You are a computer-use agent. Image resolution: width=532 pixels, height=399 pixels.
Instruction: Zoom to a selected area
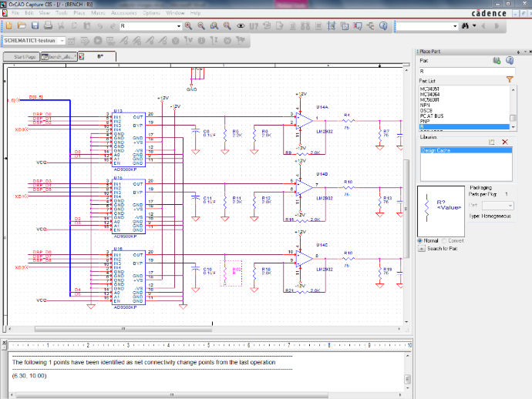[214, 25]
